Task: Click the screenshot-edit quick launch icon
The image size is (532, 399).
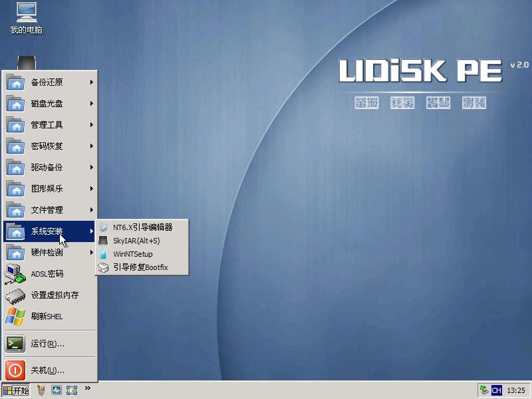Action: tap(72, 390)
